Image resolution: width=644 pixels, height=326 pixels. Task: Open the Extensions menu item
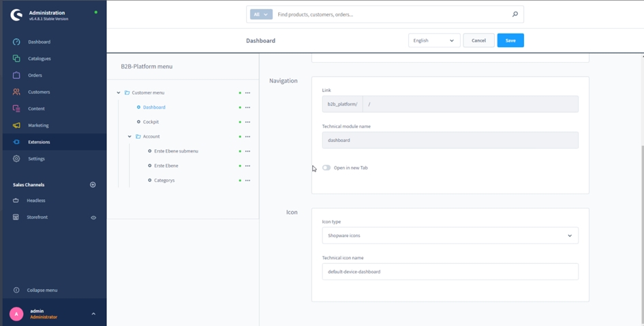click(x=39, y=142)
